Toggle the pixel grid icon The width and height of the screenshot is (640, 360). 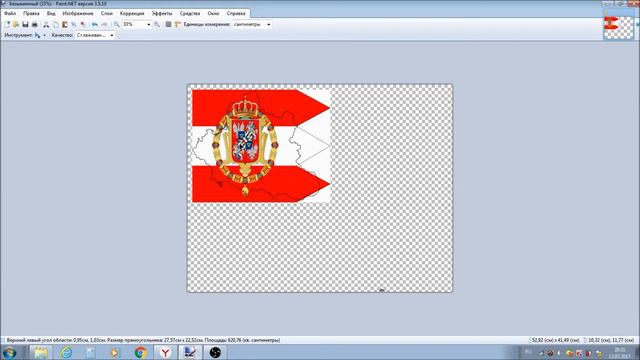168,24
